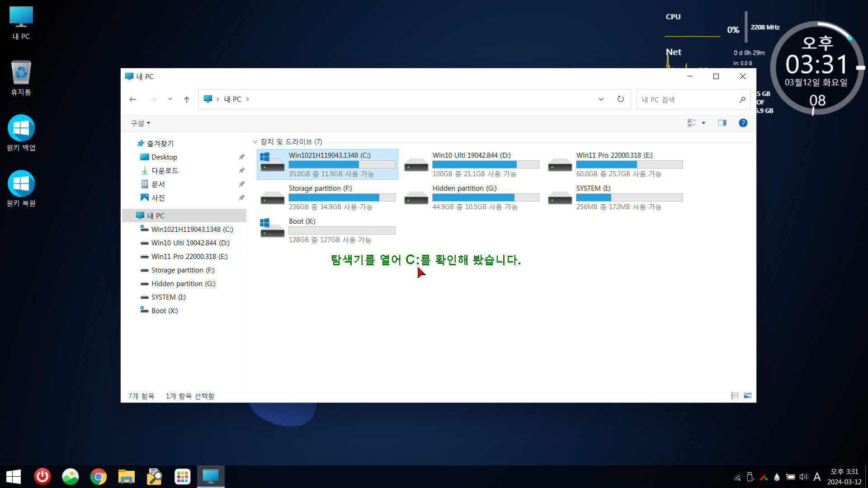The image size is (868, 488).
Task: Select 내 PC in navigation tree
Action: click(184, 216)
